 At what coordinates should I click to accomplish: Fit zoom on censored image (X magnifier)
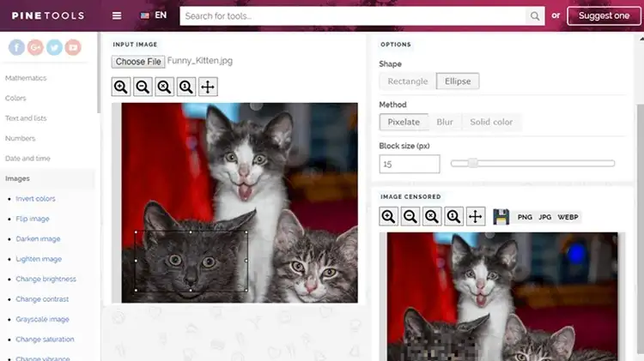pyautogui.click(x=432, y=216)
